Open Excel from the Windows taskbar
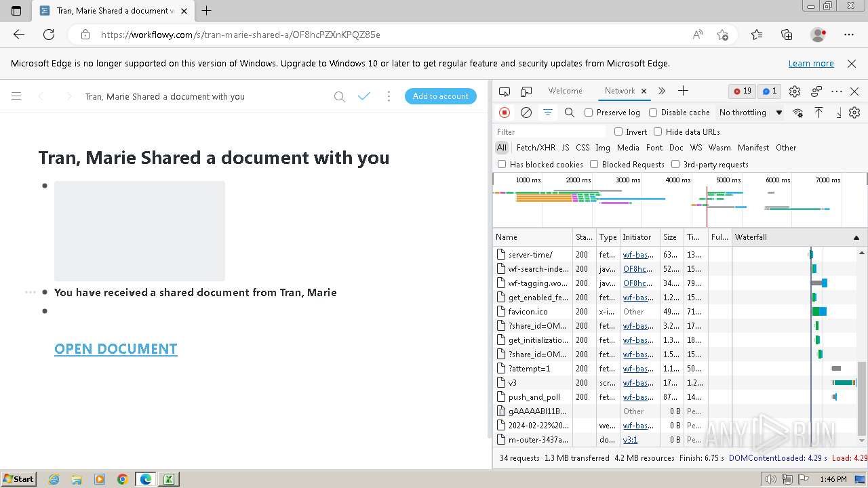The width and height of the screenshot is (868, 488). 168,479
